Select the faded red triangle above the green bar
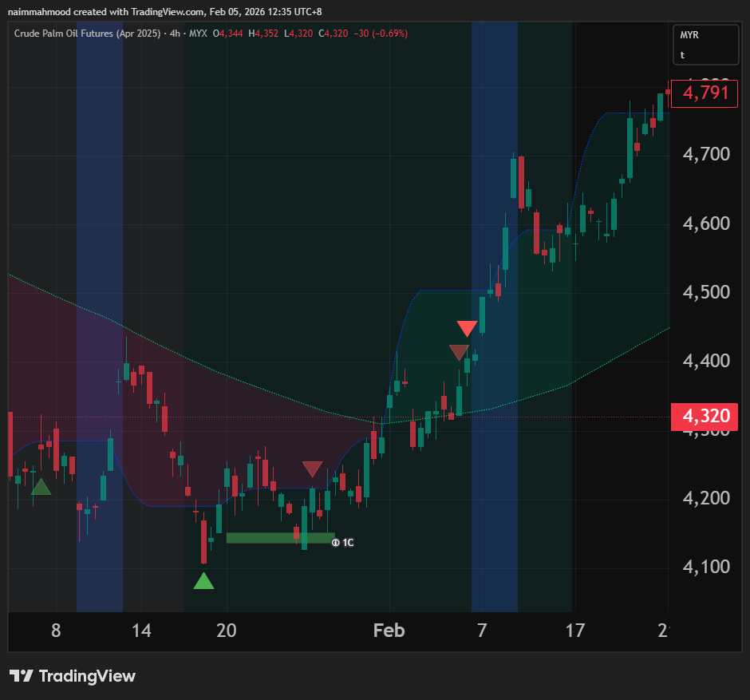Image resolution: width=750 pixels, height=700 pixels. (312, 469)
